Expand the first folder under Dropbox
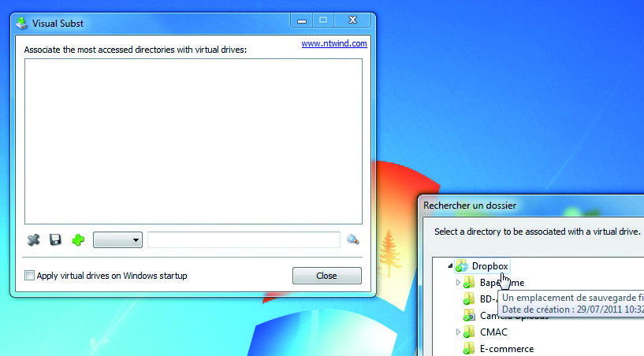The width and height of the screenshot is (644, 356). pos(458,283)
